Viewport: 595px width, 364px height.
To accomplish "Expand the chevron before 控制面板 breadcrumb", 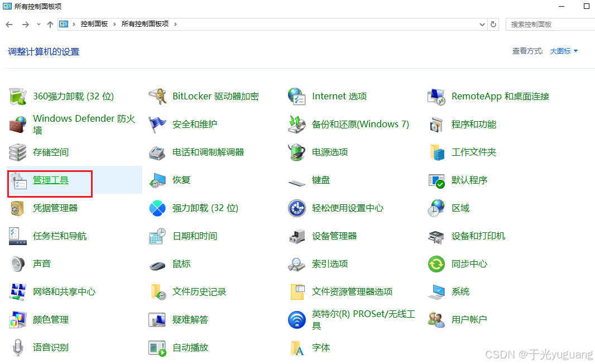I will click(74, 25).
